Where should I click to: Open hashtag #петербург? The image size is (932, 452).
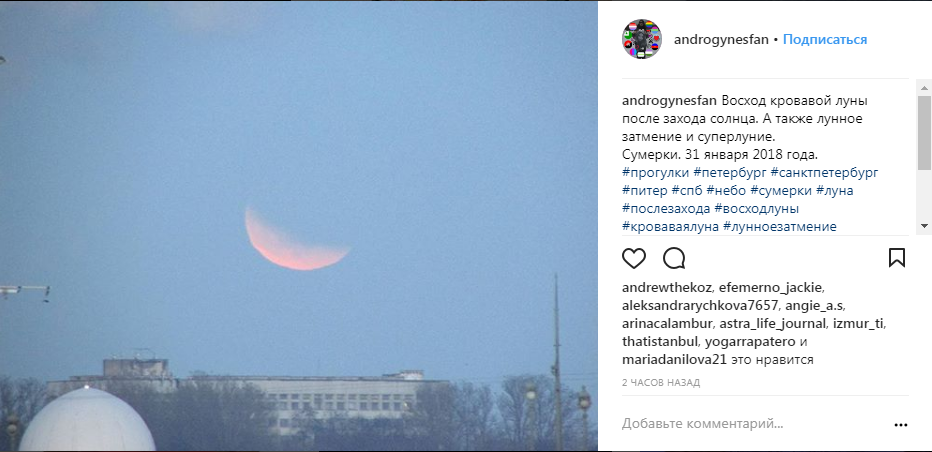tap(730, 172)
